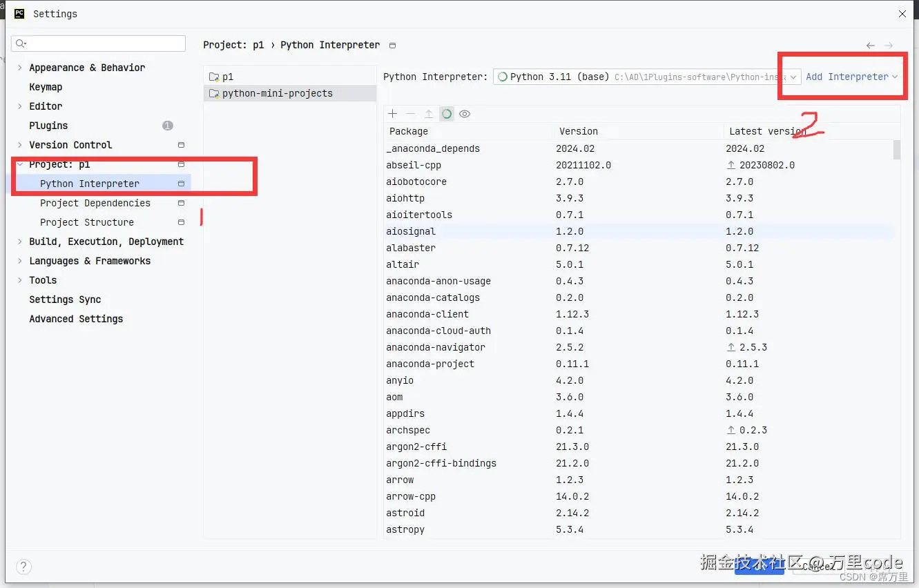
Task: Select the arrow-cpp package row
Action: pos(639,496)
